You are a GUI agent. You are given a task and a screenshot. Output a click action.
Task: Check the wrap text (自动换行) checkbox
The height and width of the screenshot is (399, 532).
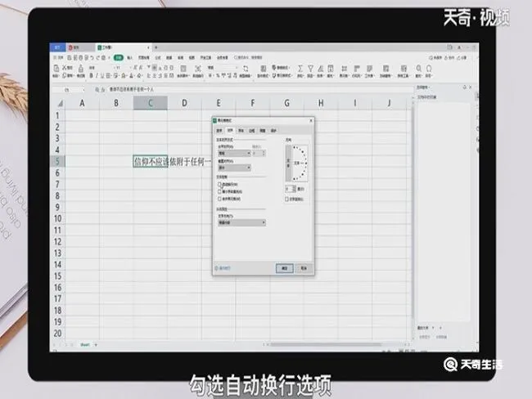(x=220, y=185)
